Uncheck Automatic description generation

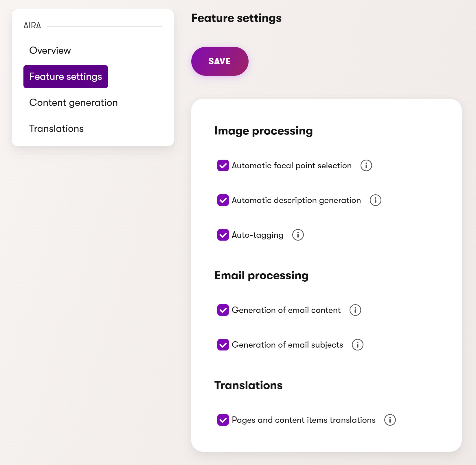[223, 200]
